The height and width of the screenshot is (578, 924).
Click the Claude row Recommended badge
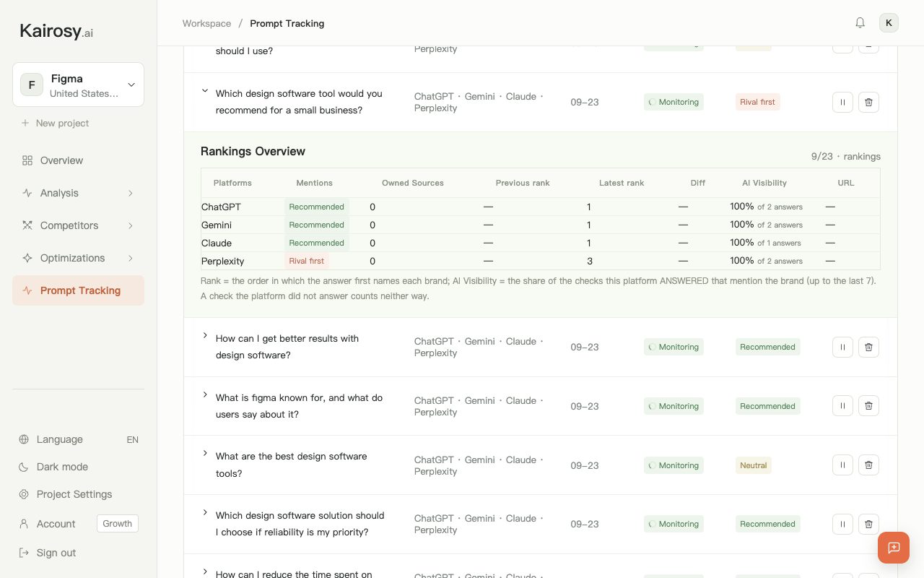pyautogui.click(x=316, y=243)
